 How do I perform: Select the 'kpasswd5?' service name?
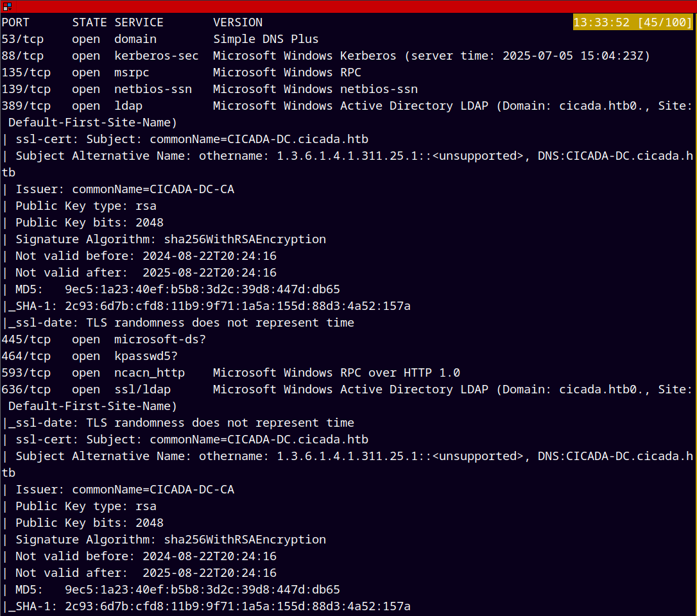146,356
